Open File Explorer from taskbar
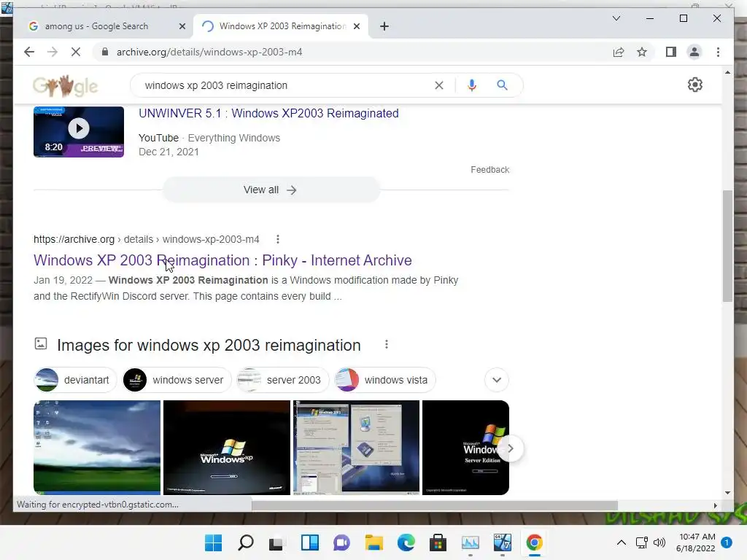This screenshot has height=560, width=747. (374, 542)
